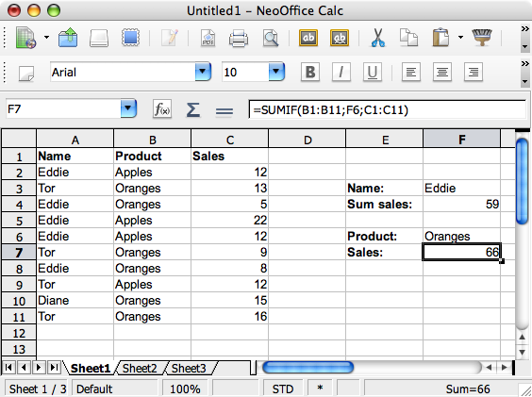This screenshot has width=532, height=397.
Task: Toggle Italic formatting button
Action: point(341,72)
